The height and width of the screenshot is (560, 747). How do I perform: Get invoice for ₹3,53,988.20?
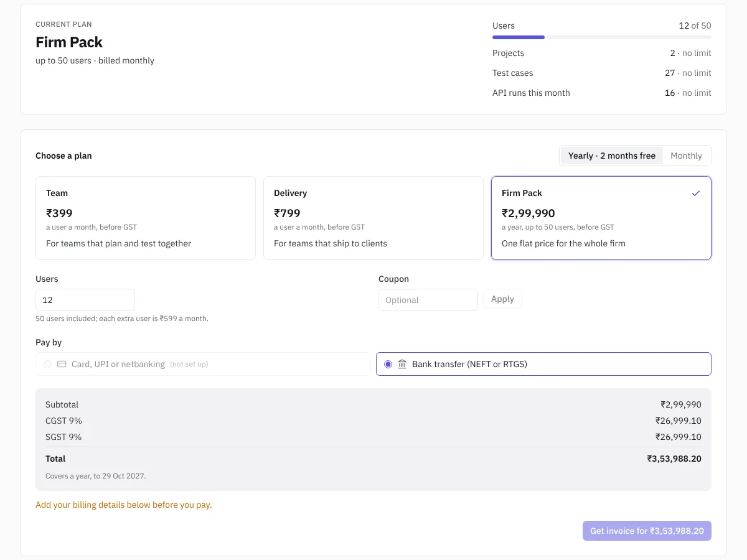coord(647,531)
